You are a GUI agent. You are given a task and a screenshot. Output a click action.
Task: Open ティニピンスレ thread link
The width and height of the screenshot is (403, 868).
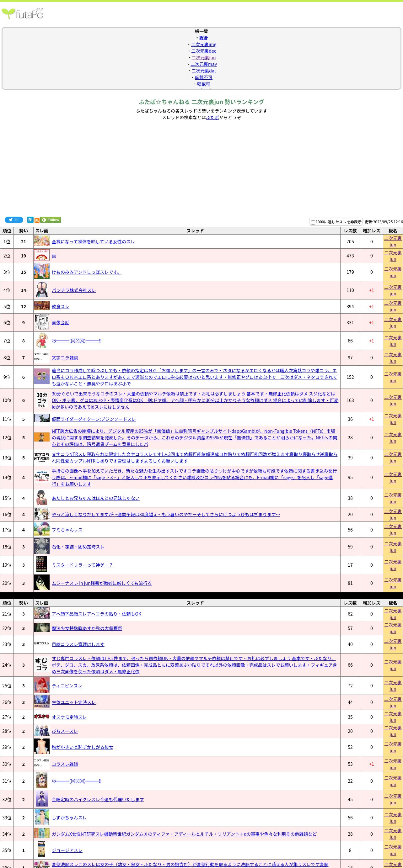[67, 686]
